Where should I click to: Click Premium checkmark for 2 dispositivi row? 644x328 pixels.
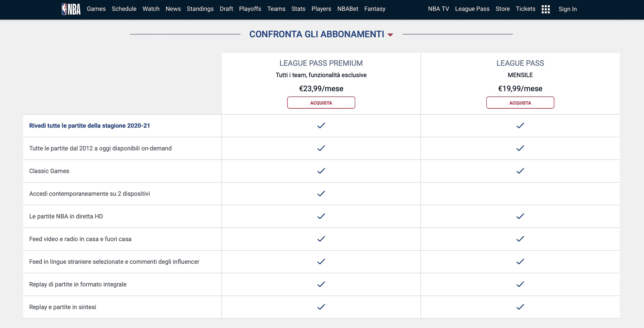click(x=321, y=194)
